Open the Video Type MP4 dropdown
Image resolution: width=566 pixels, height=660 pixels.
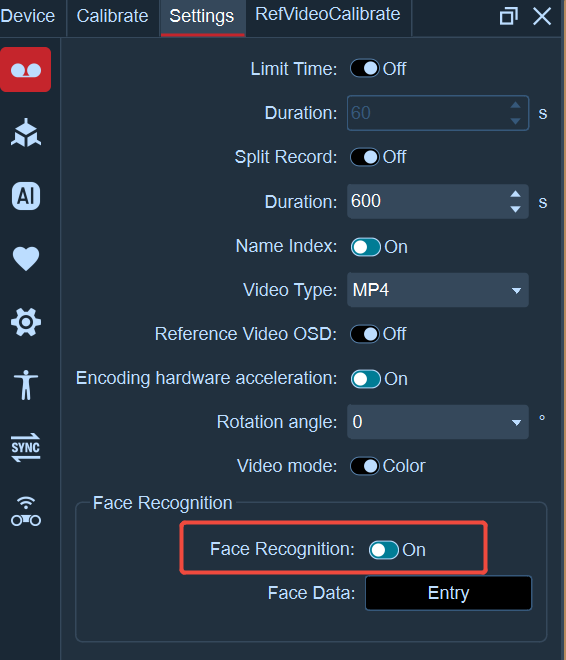438,290
